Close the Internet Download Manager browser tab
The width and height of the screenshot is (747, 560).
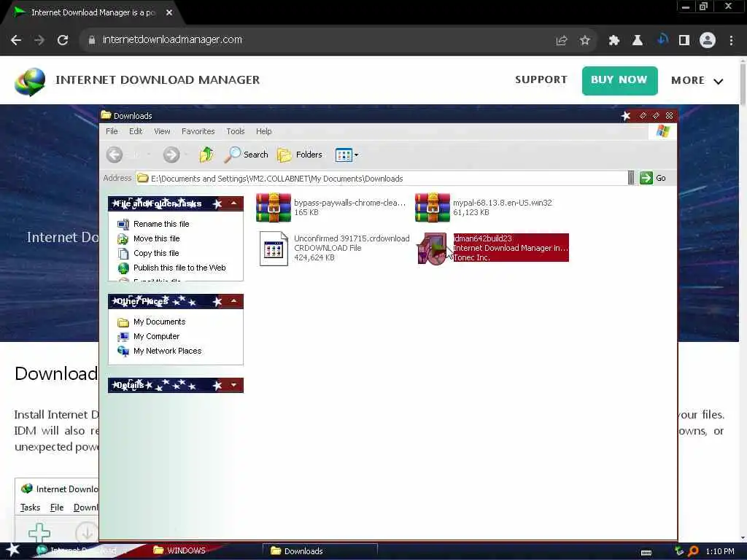[169, 12]
